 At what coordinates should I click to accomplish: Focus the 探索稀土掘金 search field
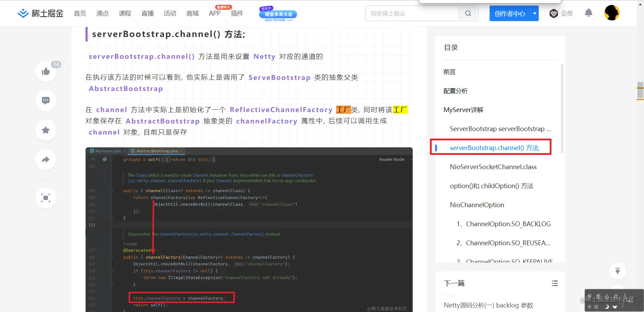pyautogui.click(x=412, y=13)
